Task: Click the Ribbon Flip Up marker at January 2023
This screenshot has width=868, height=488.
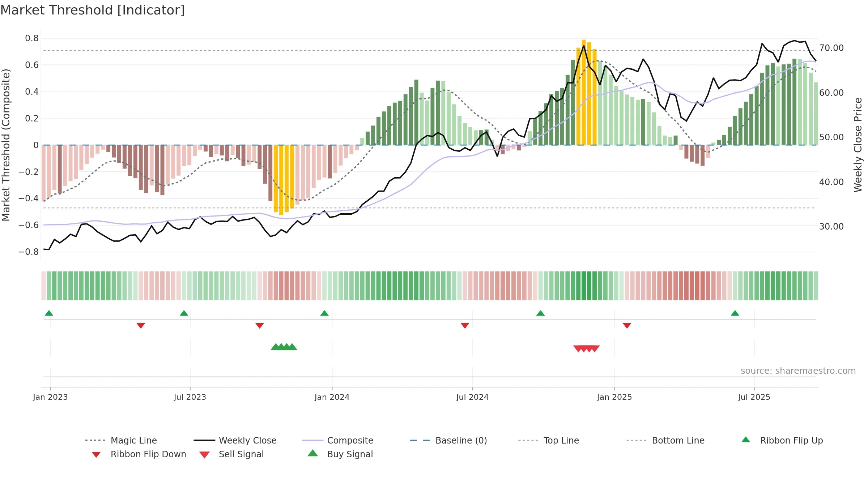Action: click(x=49, y=313)
